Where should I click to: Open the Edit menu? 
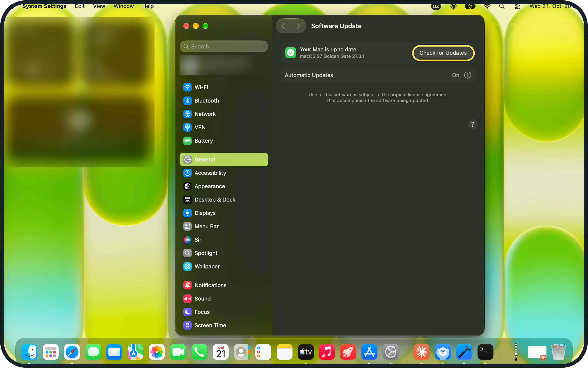80,6
